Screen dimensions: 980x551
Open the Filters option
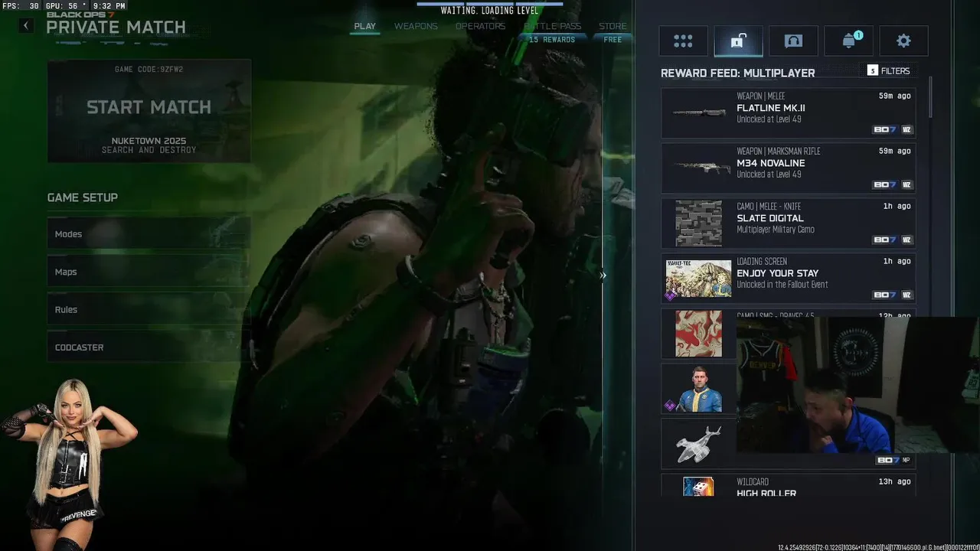tap(888, 70)
